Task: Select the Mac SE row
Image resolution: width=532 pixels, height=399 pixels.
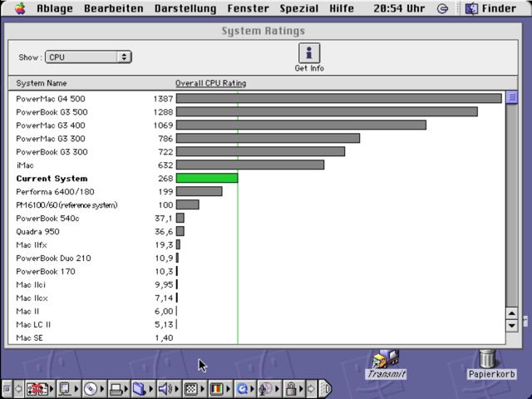Action: click(x=257, y=337)
